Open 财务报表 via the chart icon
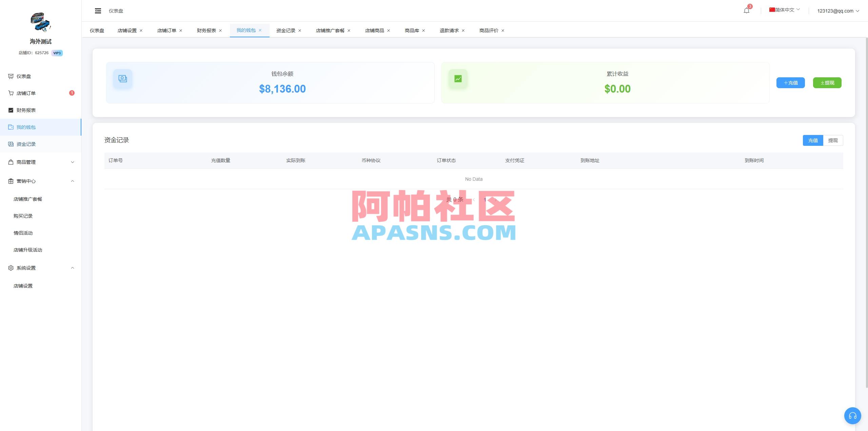 pyautogui.click(x=11, y=110)
